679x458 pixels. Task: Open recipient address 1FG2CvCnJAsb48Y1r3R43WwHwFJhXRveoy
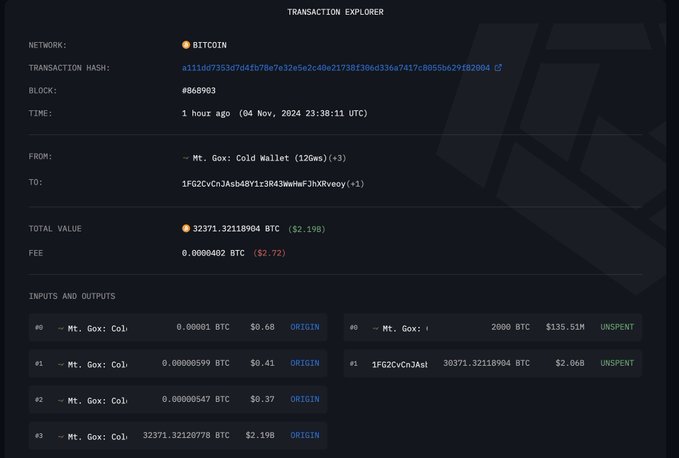[264, 184]
